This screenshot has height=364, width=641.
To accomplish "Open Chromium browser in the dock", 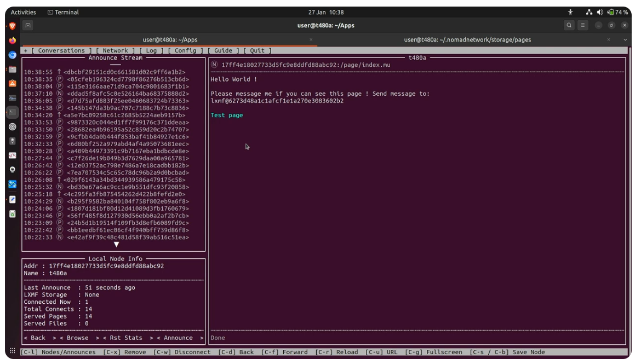I will pyautogui.click(x=13, y=55).
